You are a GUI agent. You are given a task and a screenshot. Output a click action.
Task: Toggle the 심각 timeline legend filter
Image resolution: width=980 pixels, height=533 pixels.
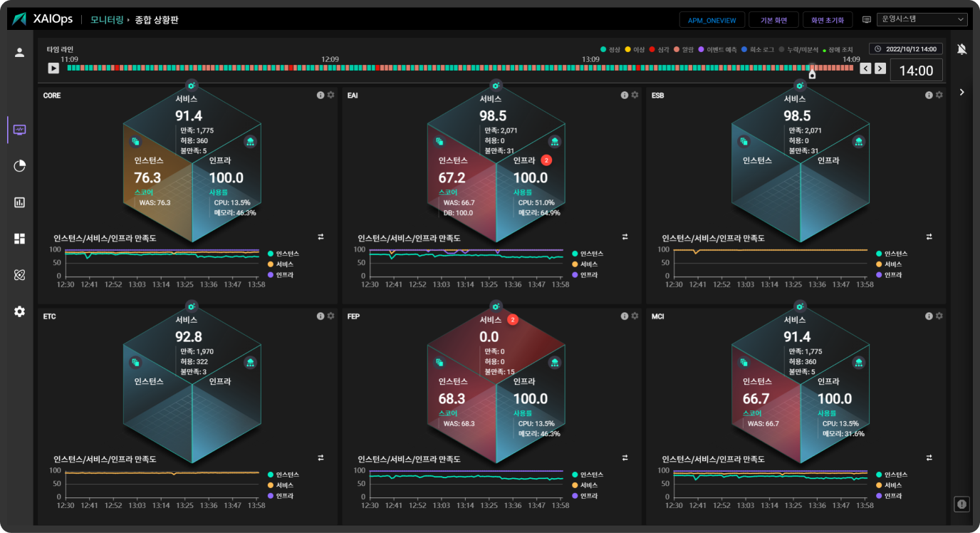[660, 49]
